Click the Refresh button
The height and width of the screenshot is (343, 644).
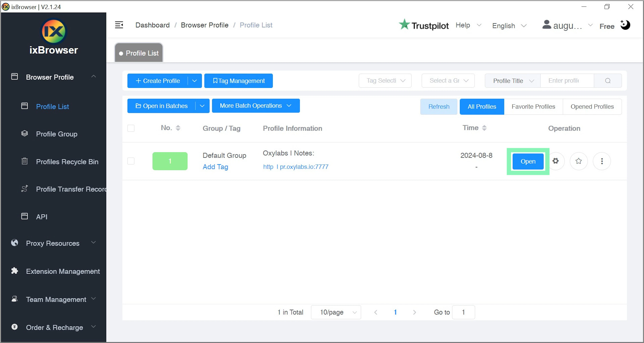439,107
